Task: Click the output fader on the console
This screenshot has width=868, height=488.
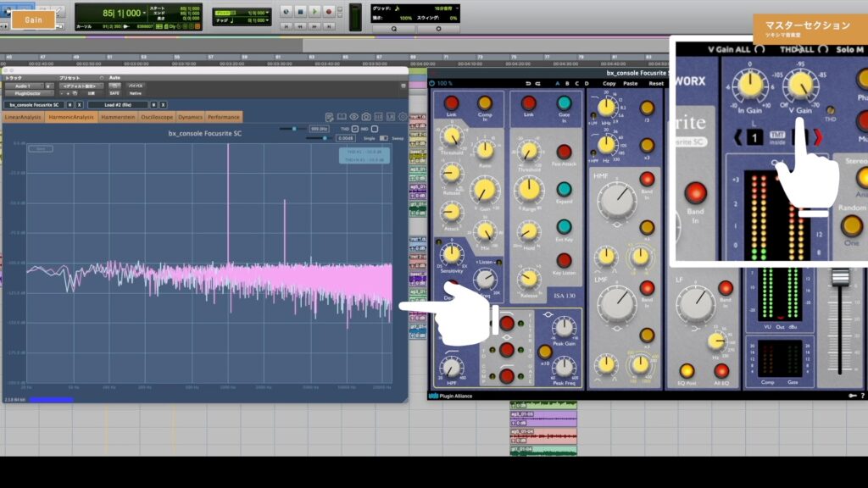Action: 840,277
